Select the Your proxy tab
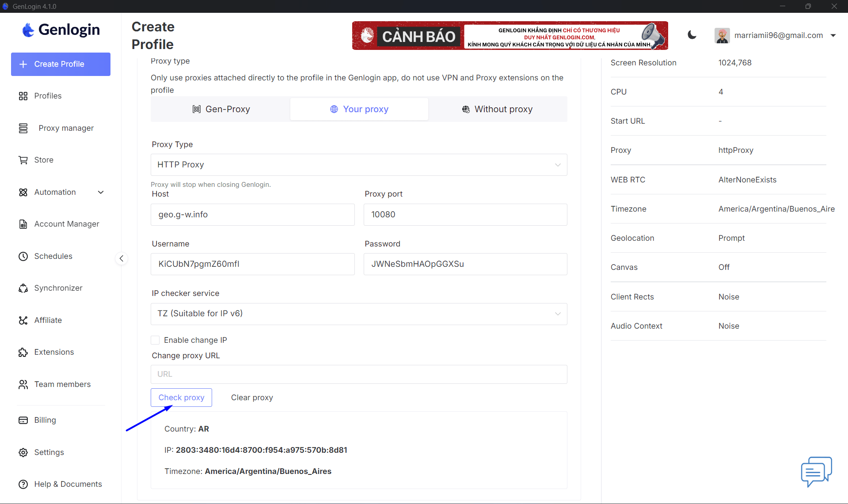The height and width of the screenshot is (504, 848). point(359,109)
